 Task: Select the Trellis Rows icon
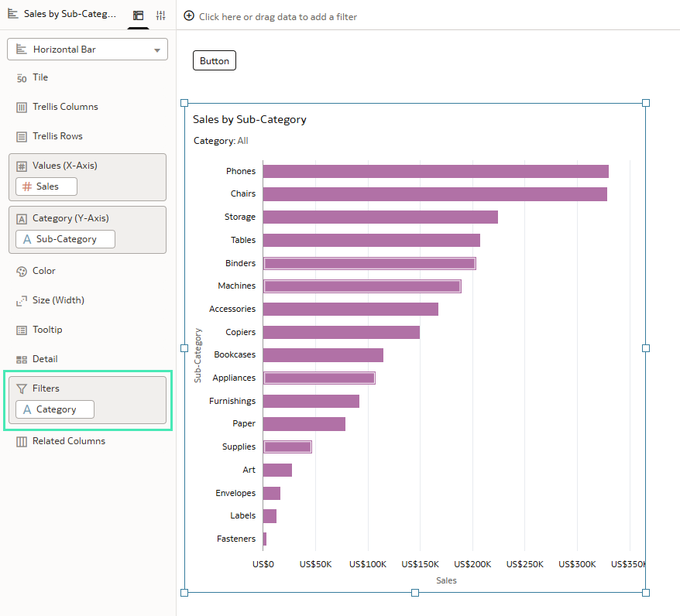(22, 137)
